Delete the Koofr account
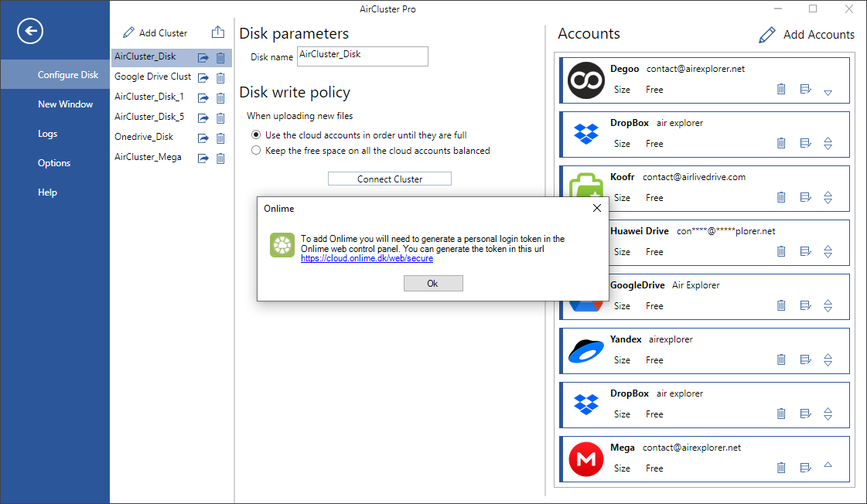 point(781,197)
